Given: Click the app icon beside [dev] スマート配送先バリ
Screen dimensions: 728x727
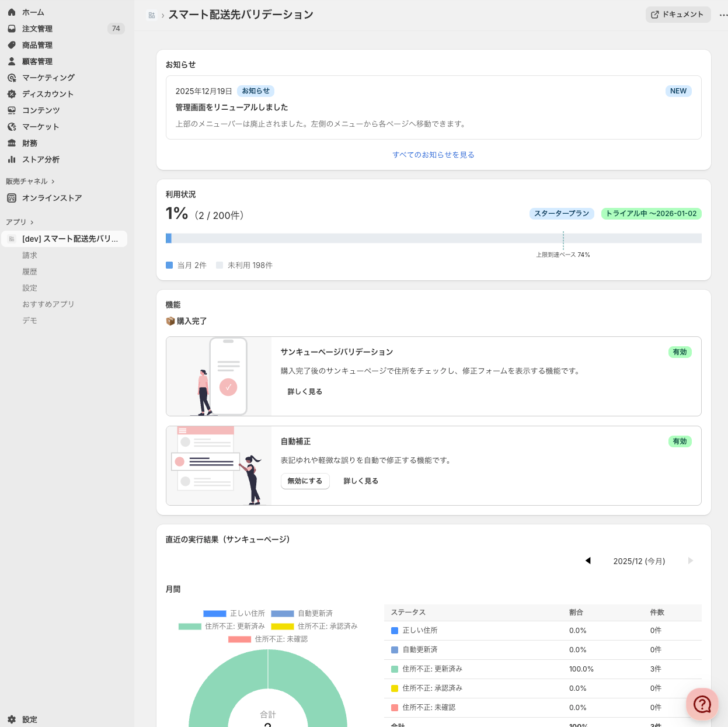Looking at the screenshot, I should tap(12, 239).
